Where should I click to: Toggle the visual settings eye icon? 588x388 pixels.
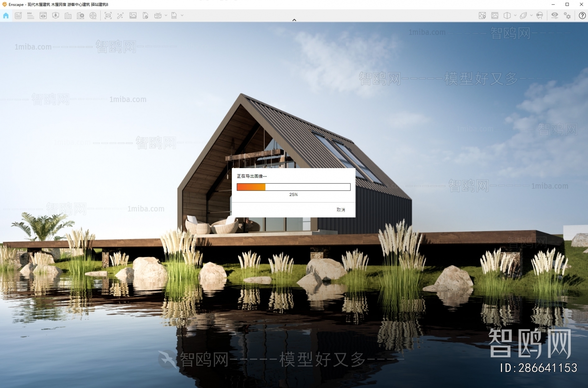tap(555, 15)
